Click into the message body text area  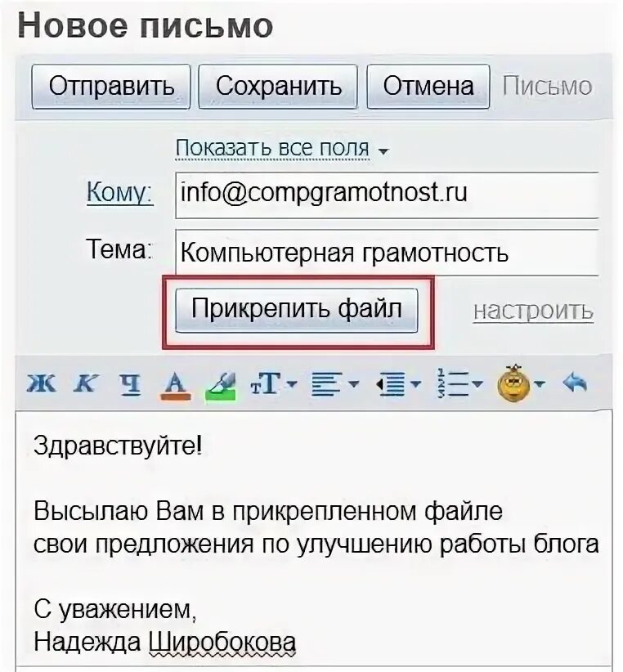314,540
